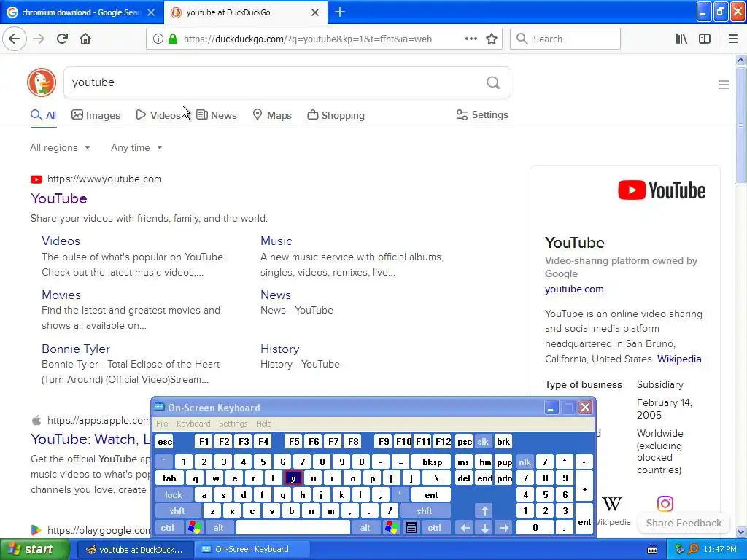The image size is (747, 560).
Task: Toggle caps lock key on On-Screen Keyboard
Action: pos(174,495)
